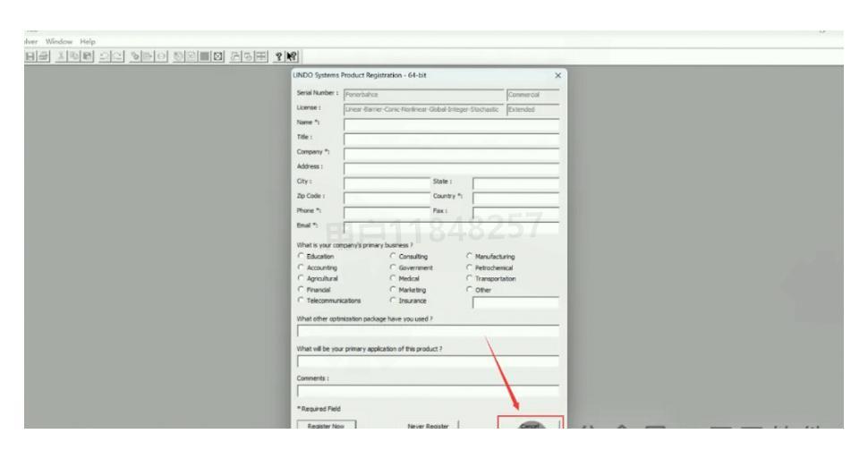Image resolution: width=868 pixels, height=459 pixels.
Task: Choose Manufacturing as primary business
Action: pos(470,256)
